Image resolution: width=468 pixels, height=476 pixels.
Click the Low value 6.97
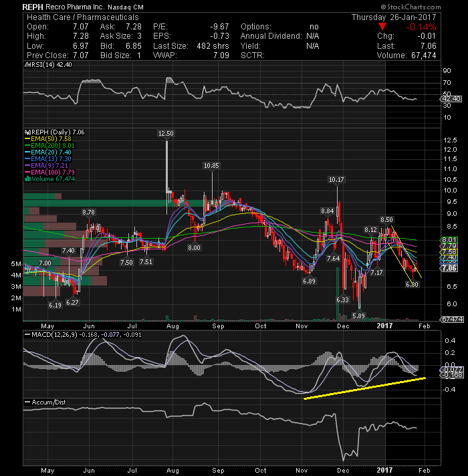(81, 46)
